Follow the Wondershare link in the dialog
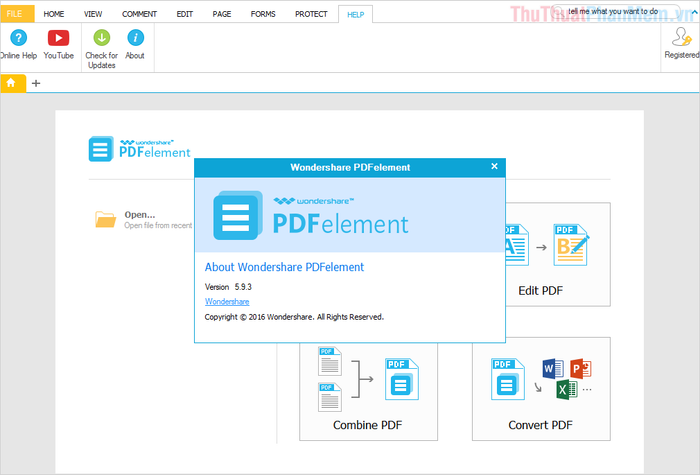This screenshot has height=475, width=700. pos(227,302)
